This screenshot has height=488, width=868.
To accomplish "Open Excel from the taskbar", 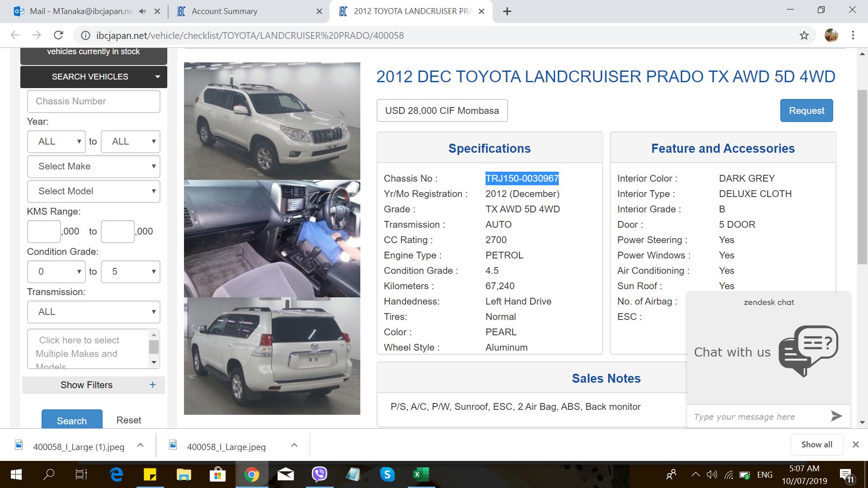I will click(x=421, y=474).
